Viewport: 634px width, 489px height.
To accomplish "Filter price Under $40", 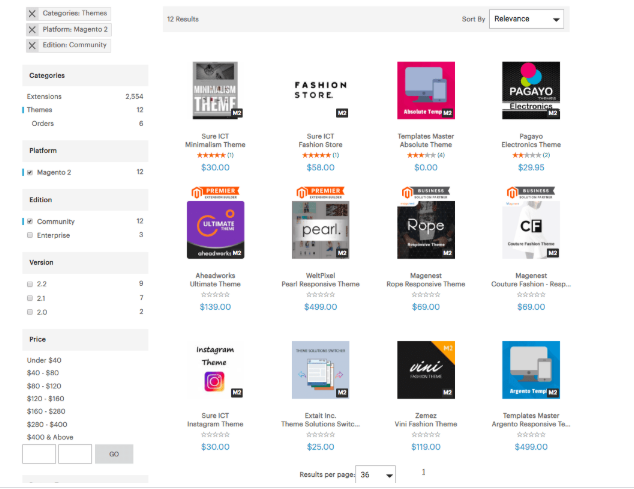I will [x=44, y=360].
